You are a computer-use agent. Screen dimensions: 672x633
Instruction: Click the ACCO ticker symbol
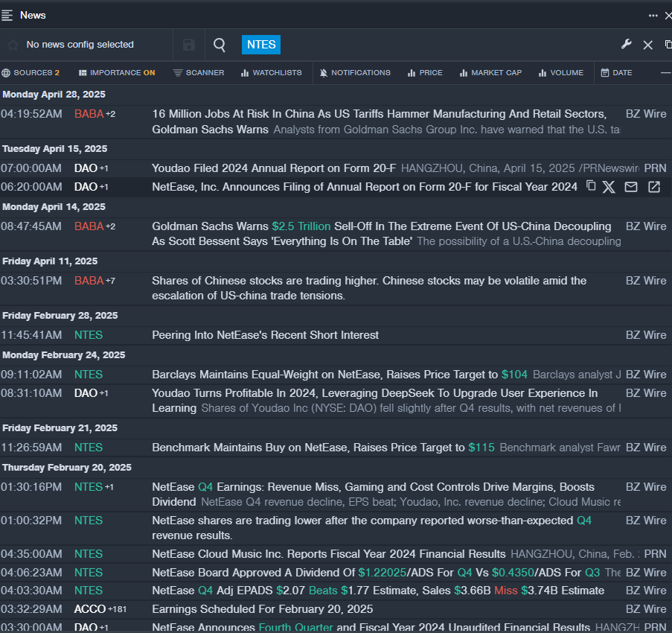coord(90,609)
